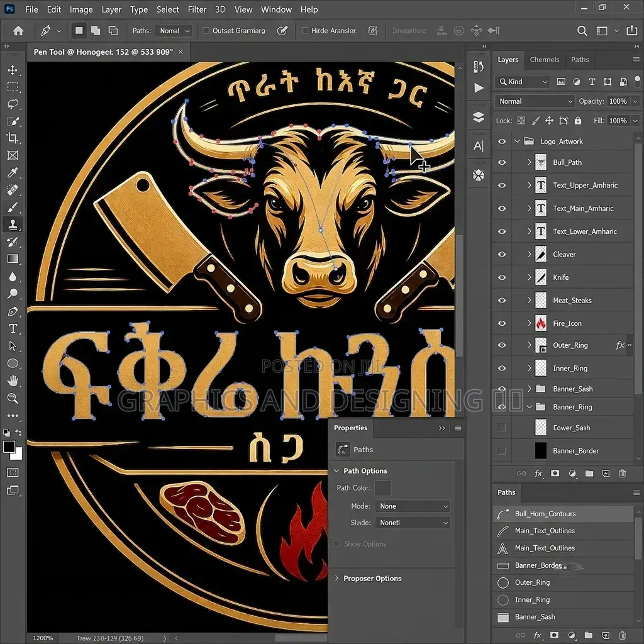Click the Home icon in options bar

pyautogui.click(x=18, y=31)
